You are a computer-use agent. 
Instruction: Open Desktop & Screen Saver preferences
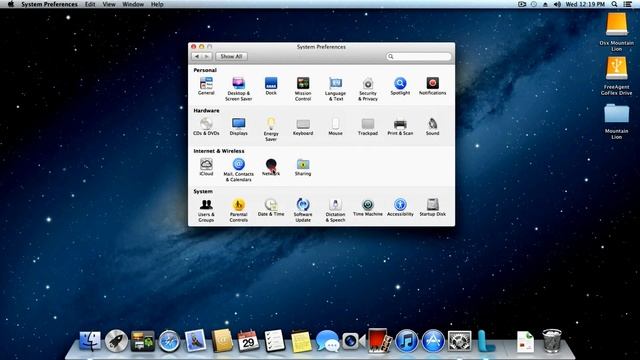[x=238, y=89]
